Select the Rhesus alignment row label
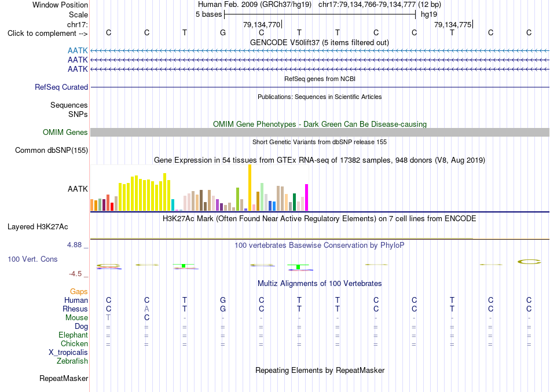This screenshot has height=392, width=550. pos(75,309)
